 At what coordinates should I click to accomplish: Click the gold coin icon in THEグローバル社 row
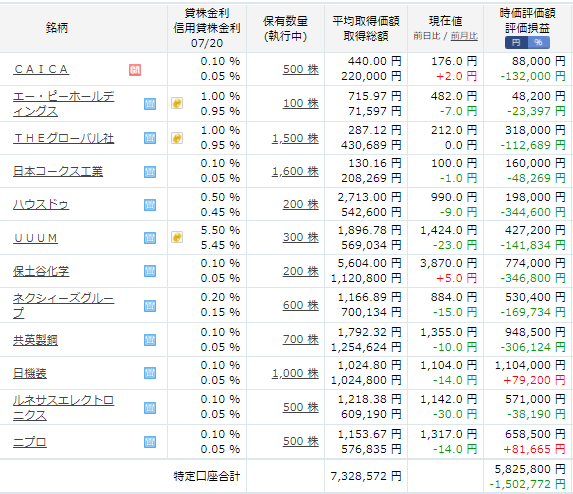tap(177, 138)
